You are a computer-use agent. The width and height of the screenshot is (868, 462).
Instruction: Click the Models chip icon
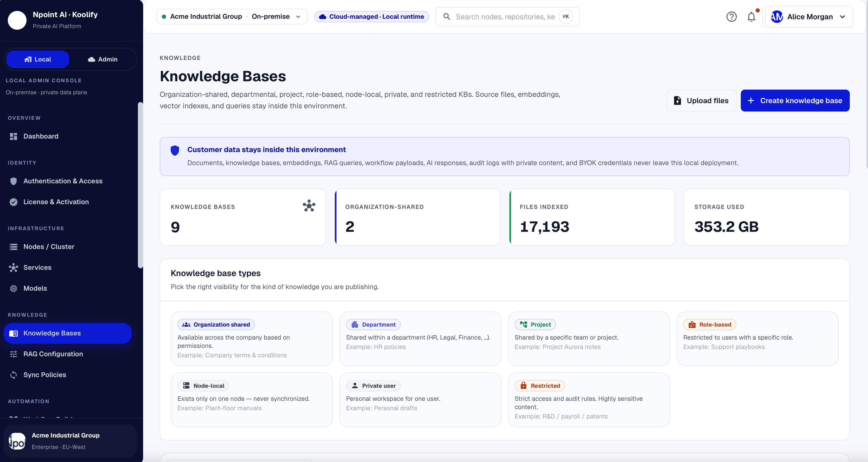[x=14, y=289]
